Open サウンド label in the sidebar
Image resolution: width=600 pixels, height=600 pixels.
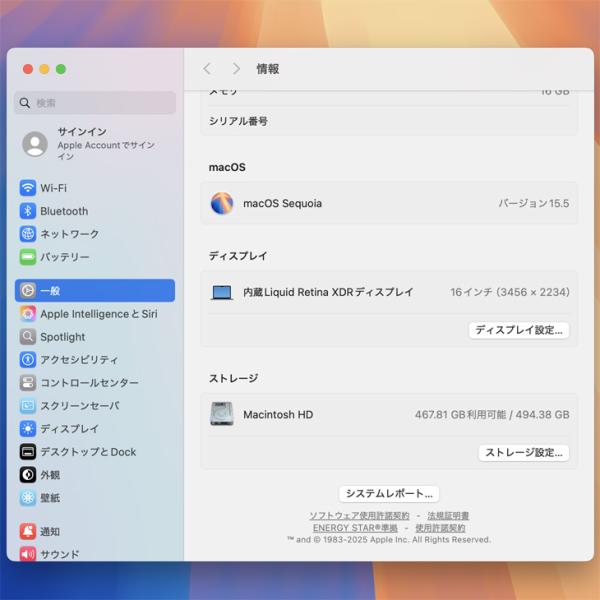[60, 554]
